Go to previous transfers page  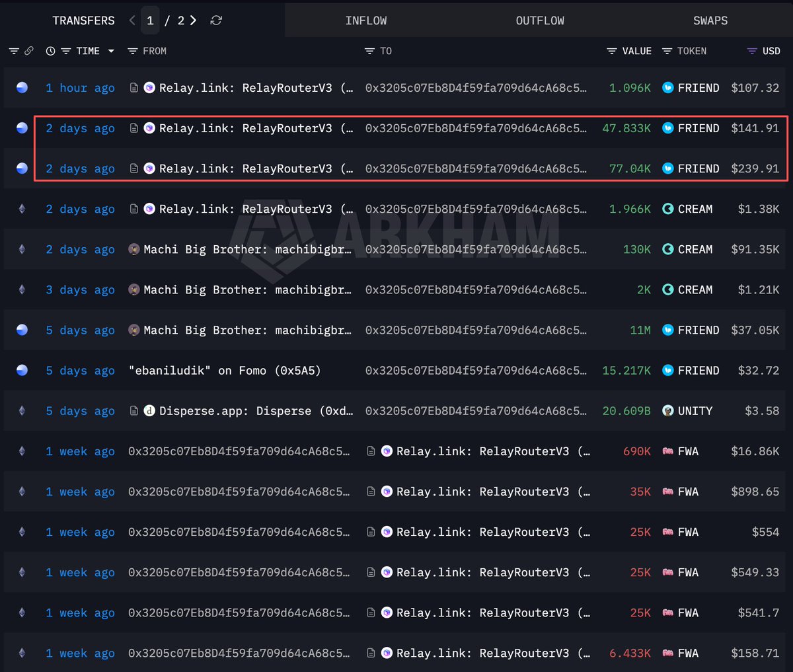pos(132,20)
